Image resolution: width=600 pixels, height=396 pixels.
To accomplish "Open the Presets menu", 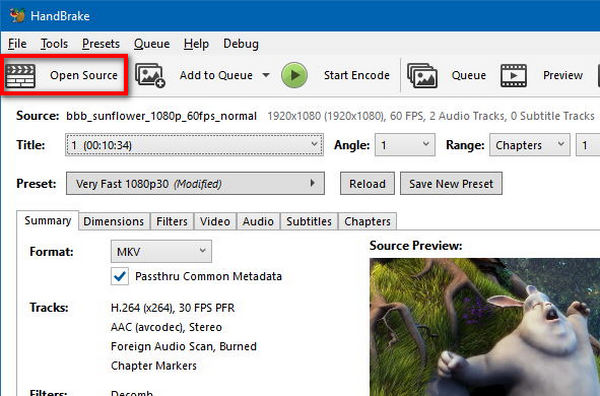I will click(x=101, y=44).
